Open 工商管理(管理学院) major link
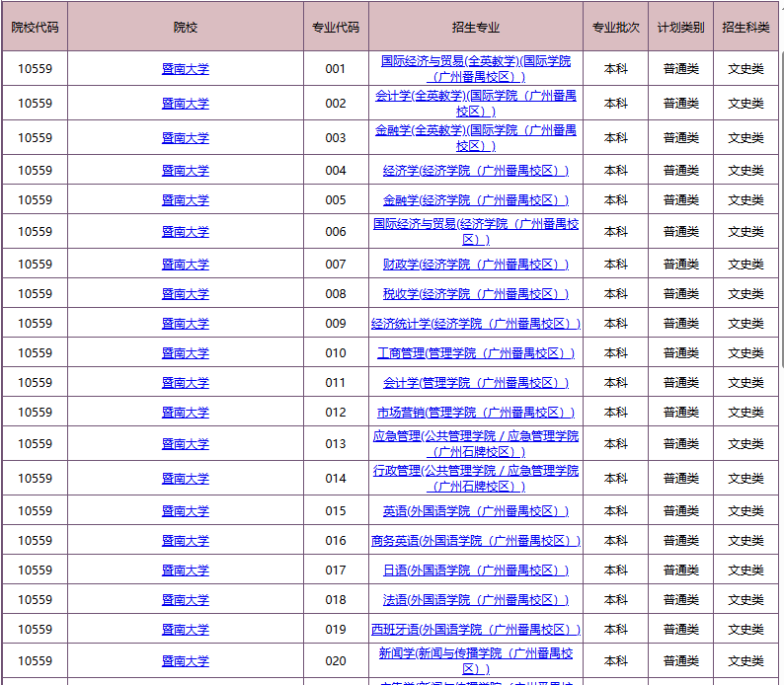 476,353
